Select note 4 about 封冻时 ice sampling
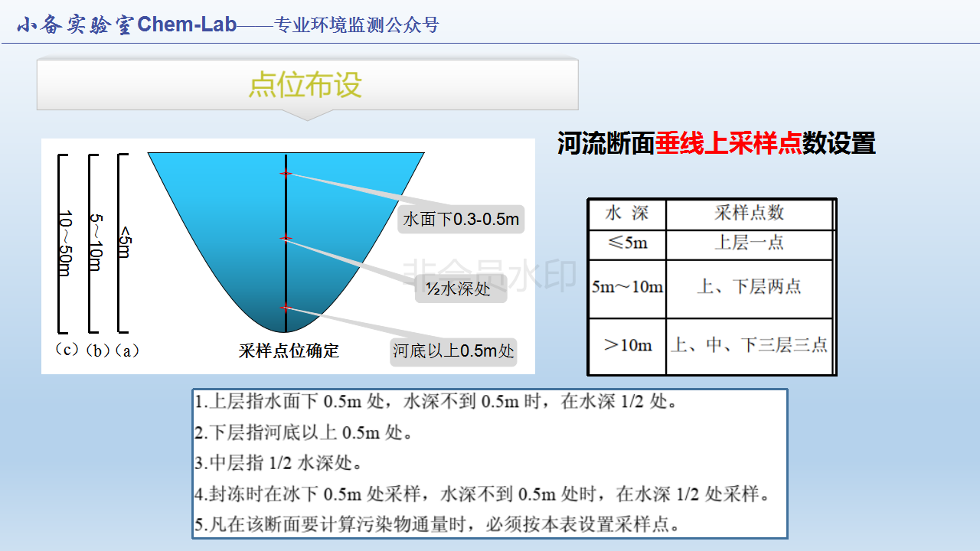This screenshot has height=551, width=980. (x=481, y=494)
